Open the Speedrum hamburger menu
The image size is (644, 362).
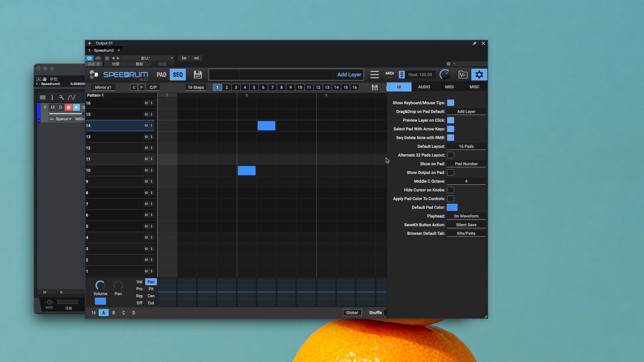375,74
